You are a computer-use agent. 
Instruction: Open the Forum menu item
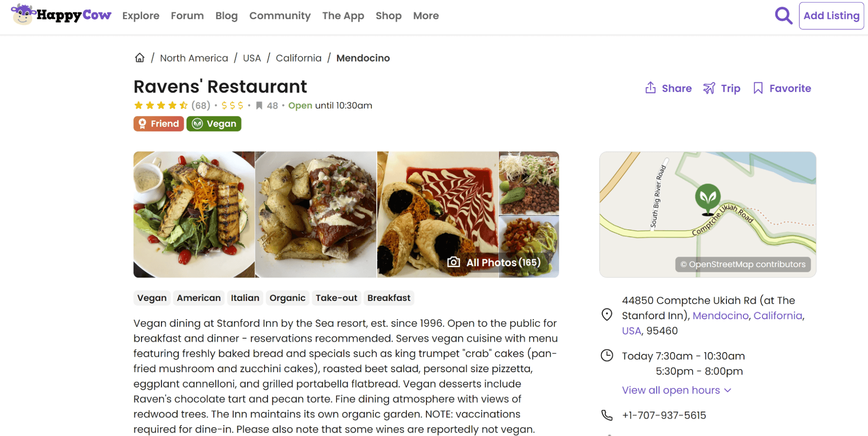[x=187, y=16]
